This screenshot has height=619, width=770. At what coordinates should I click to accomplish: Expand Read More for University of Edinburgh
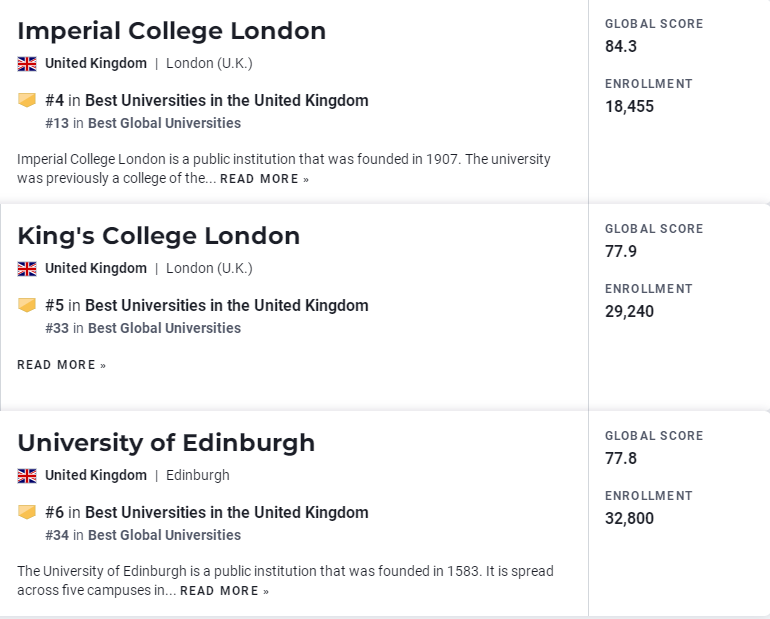[224, 591]
